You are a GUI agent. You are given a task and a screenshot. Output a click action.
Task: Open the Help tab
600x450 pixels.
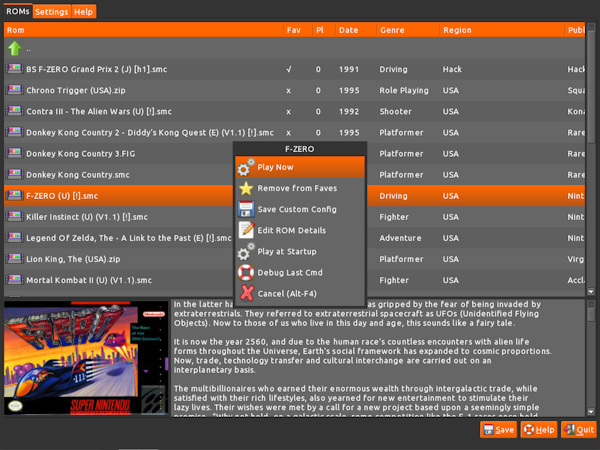[x=83, y=11]
